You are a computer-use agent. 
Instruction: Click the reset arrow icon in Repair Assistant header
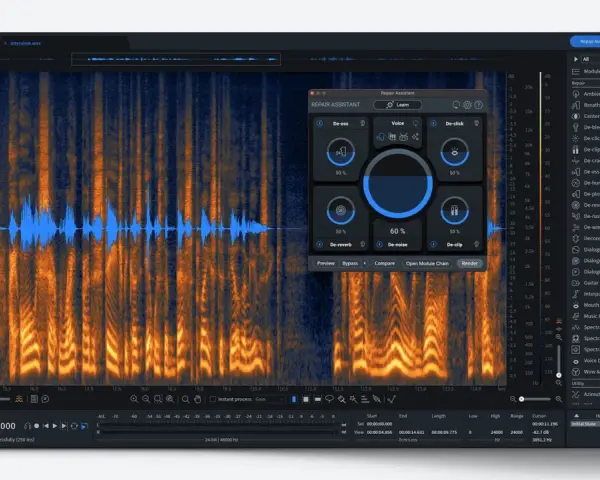(456, 105)
